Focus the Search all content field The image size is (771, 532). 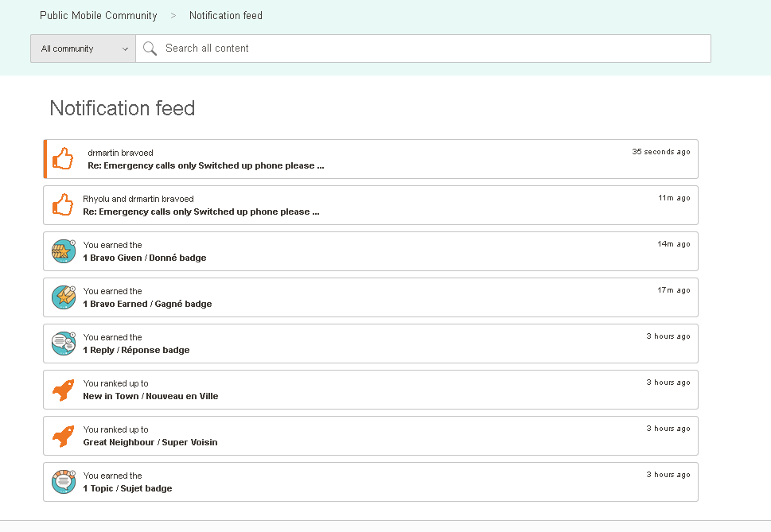pos(430,49)
